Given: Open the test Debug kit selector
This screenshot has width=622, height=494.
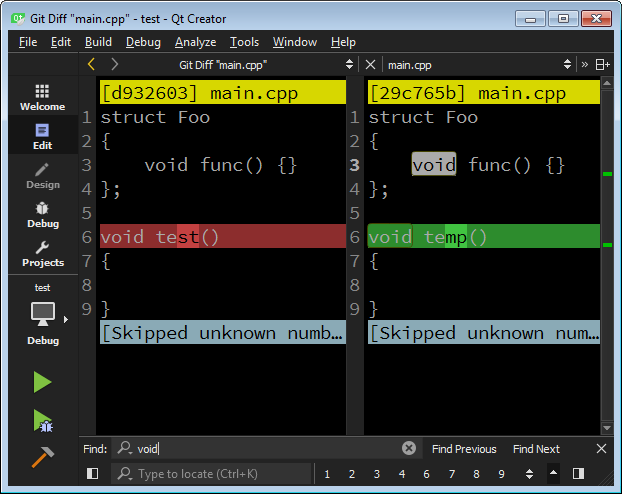Looking at the screenshot, I should pyautogui.click(x=42, y=314).
